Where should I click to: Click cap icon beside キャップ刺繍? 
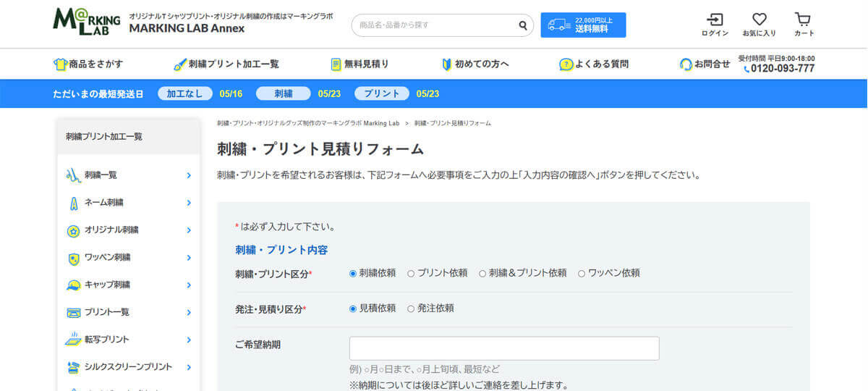click(73, 285)
